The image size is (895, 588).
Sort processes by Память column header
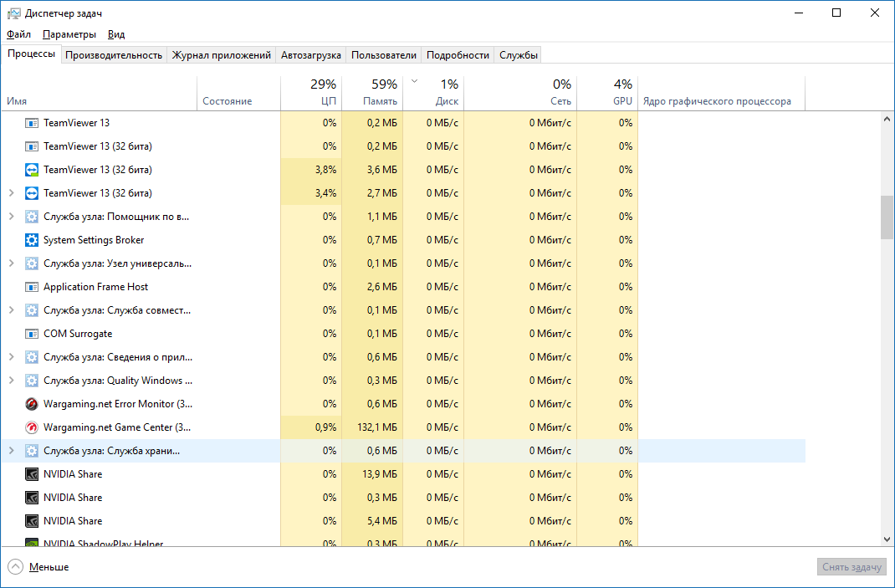click(372, 93)
